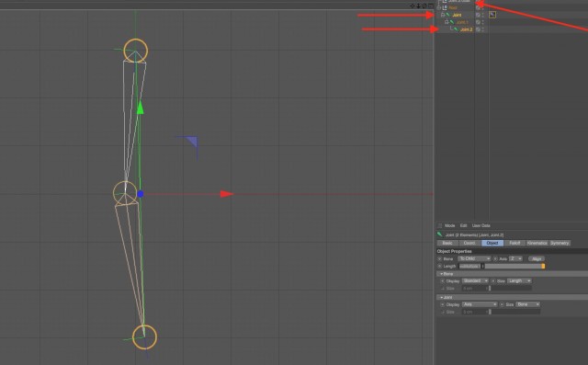Switch to the Symmetry tab

tap(560, 243)
